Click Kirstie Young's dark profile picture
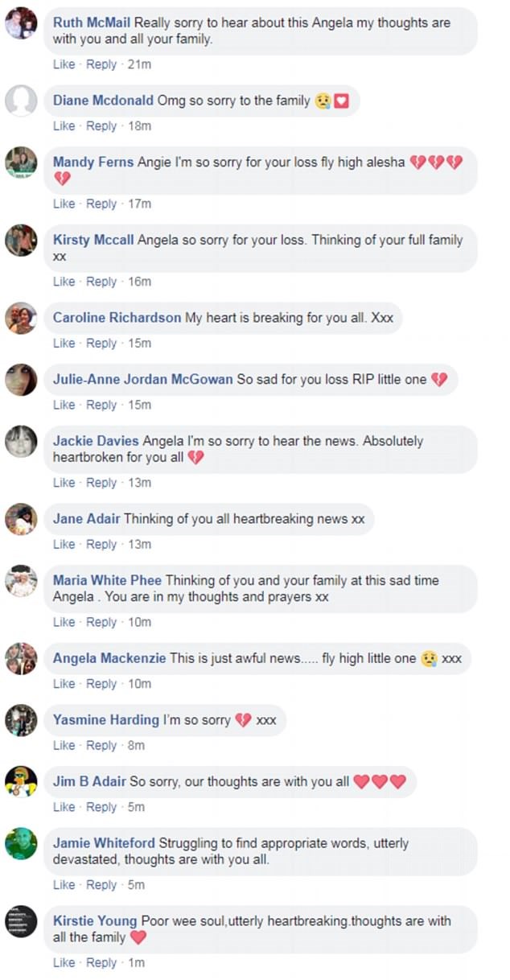 (x=21, y=921)
